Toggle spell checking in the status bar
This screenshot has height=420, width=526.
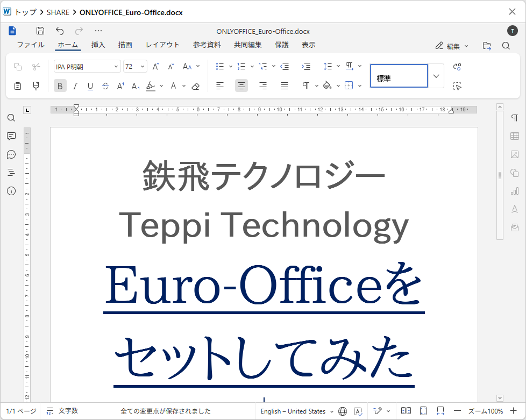tap(358, 411)
